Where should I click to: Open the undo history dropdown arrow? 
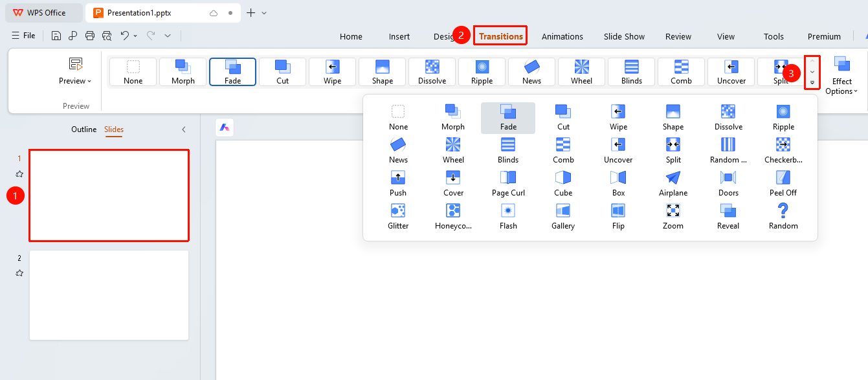point(135,36)
